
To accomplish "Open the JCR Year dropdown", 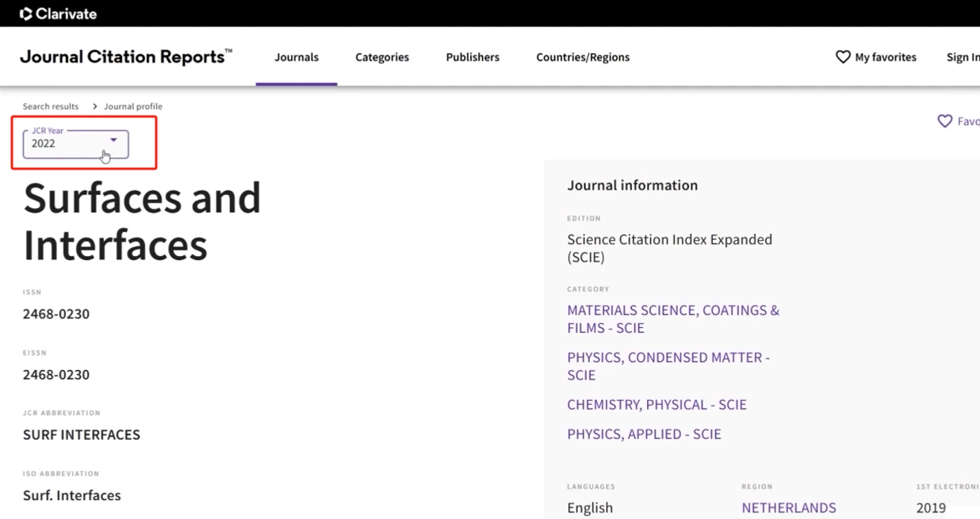I will click(75, 143).
